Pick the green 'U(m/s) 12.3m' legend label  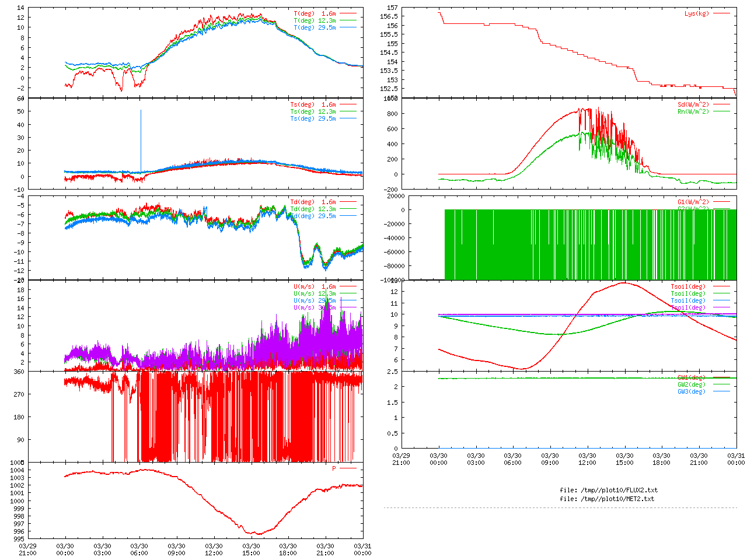coord(315,293)
